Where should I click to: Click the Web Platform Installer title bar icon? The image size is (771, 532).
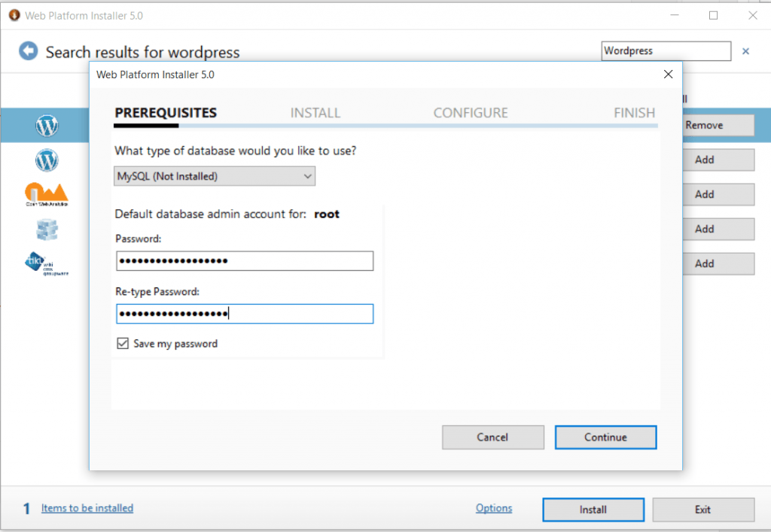(15, 15)
